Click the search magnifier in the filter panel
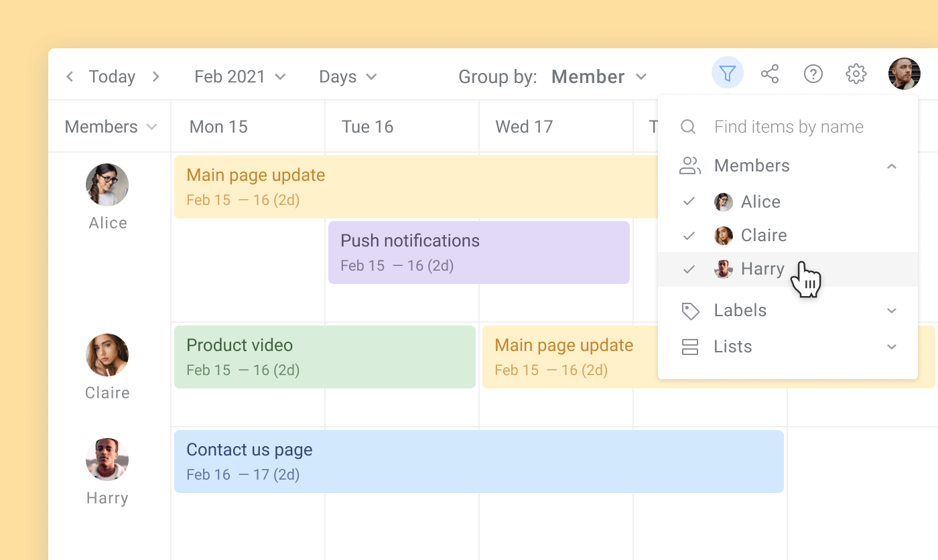938x560 pixels. click(x=688, y=127)
